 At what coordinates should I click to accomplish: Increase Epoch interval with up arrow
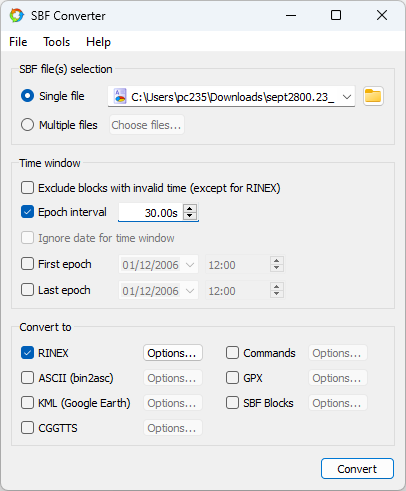[190, 209]
